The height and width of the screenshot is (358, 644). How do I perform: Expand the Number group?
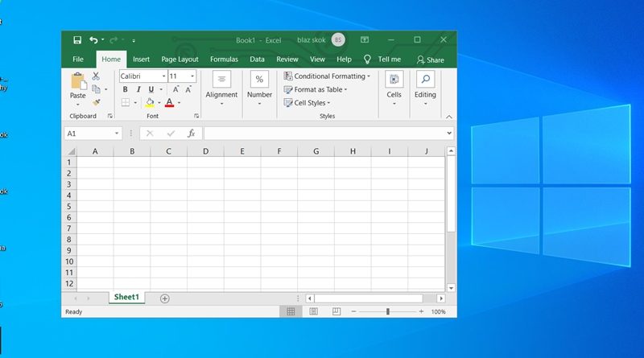click(x=259, y=88)
